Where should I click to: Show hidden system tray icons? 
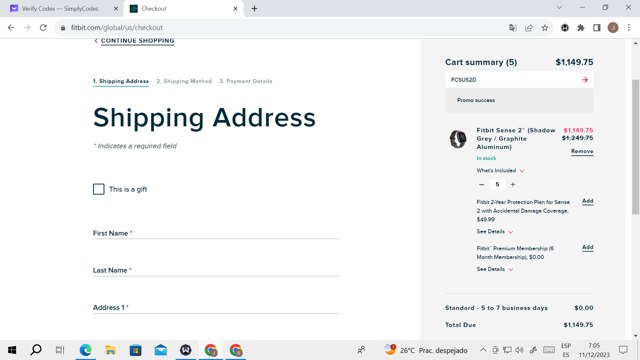(483, 350)
